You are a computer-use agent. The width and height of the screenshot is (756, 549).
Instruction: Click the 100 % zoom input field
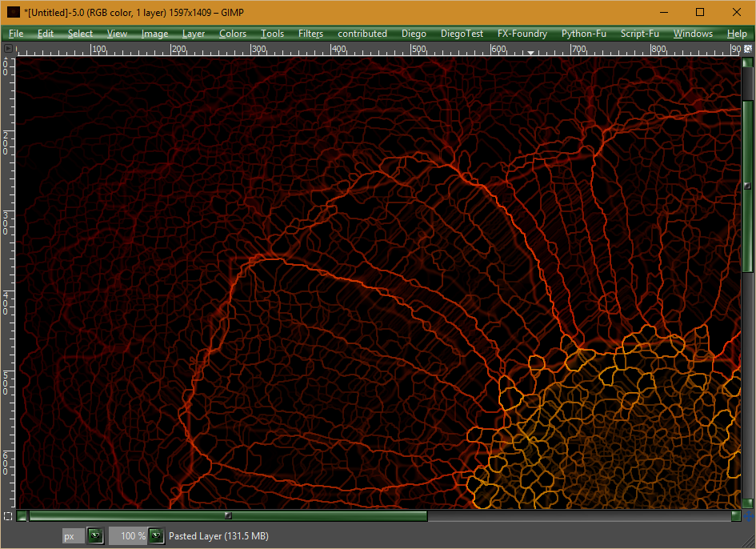(x=128, y=535)
